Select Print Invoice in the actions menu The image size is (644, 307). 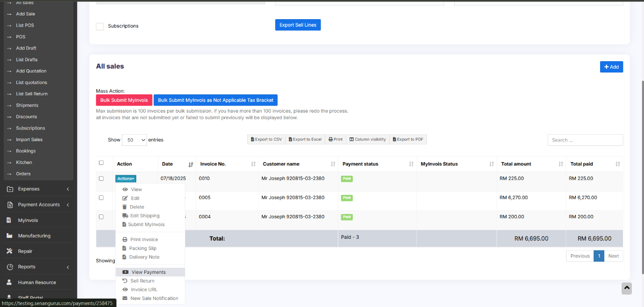(x=144, y=240)
